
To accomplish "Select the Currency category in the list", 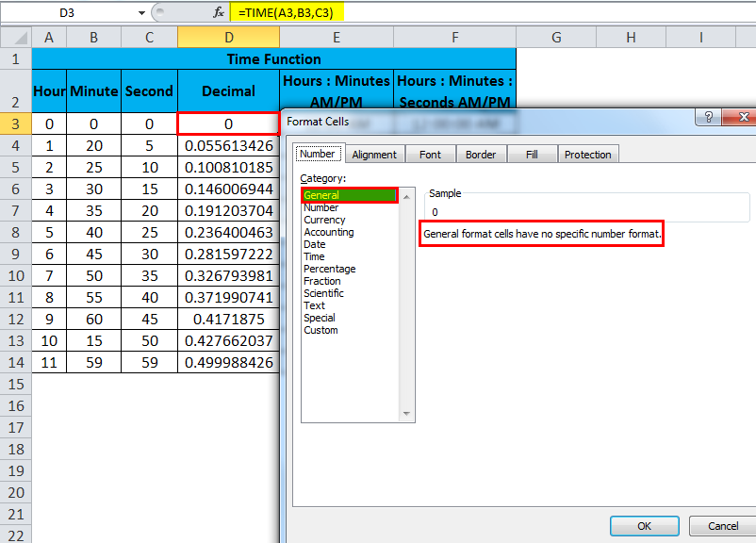I will tap(324, 220).
